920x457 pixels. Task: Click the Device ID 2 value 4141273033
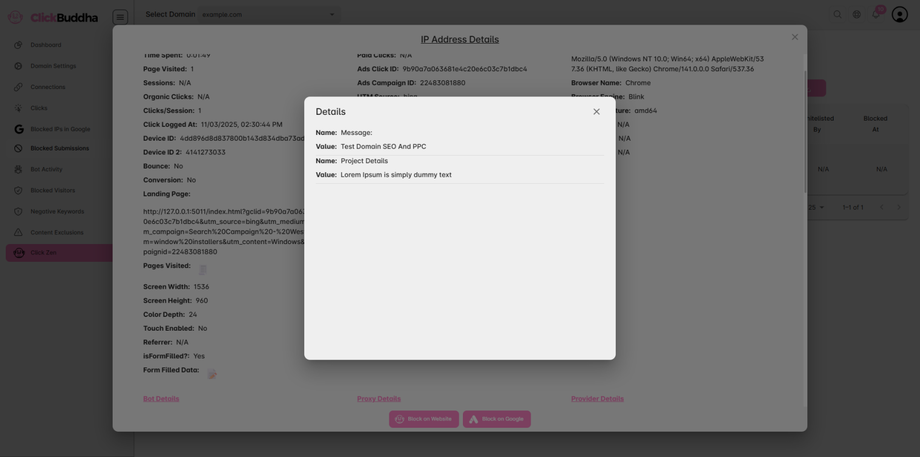pos(205,152)
